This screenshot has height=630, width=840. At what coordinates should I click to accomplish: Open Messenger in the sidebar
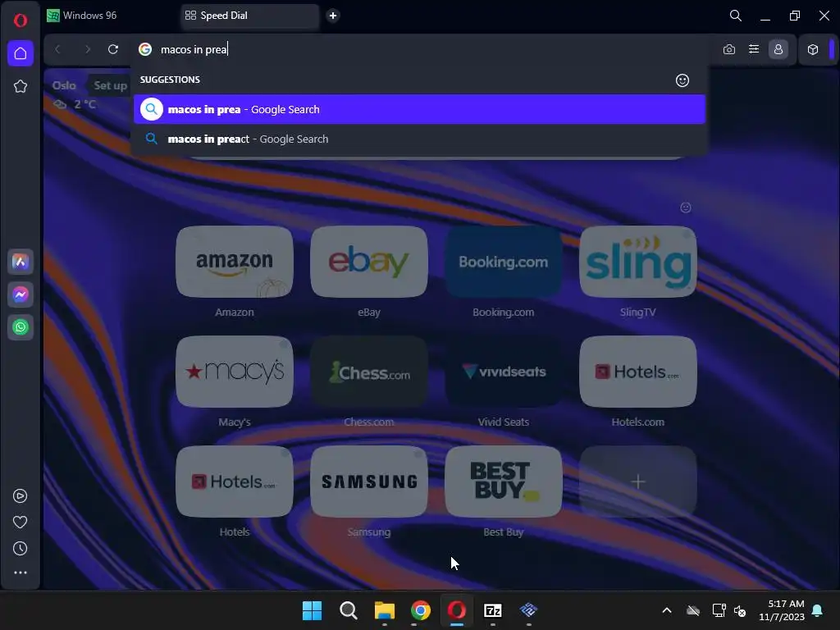click(x=21, y=294)
